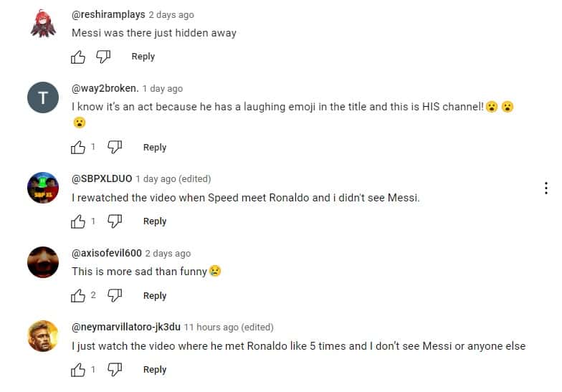This screenshot has height=392, width=562.
Task: Like the "This is more sad than funny" comment
Action: coord(78,296)
